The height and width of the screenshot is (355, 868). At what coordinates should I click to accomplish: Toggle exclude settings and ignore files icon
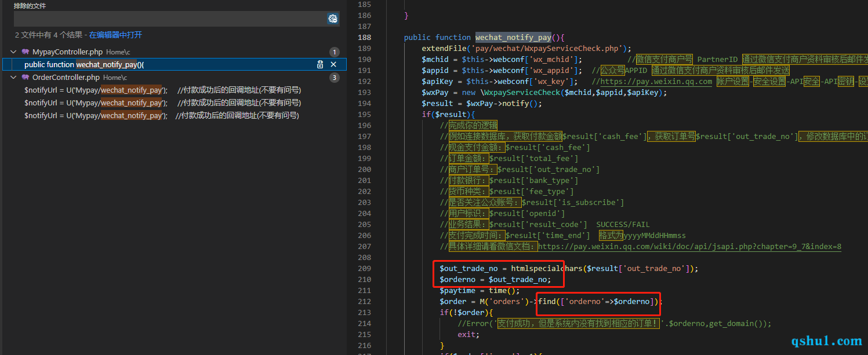(x=333, y=19)
